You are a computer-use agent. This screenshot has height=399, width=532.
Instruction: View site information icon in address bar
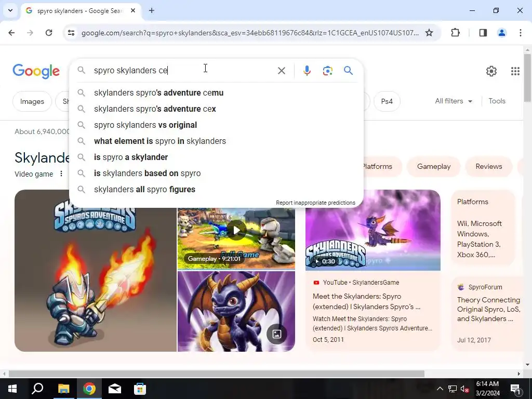click(x=71, y=33)
